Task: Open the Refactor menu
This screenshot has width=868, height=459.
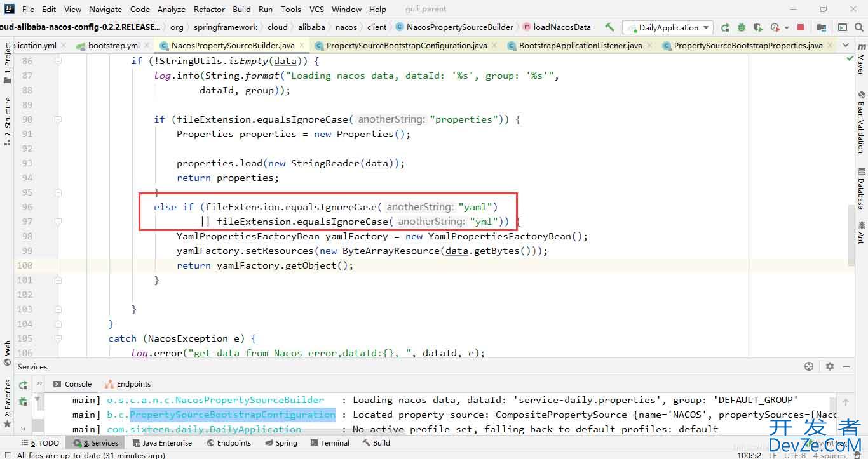Action: 209,9
